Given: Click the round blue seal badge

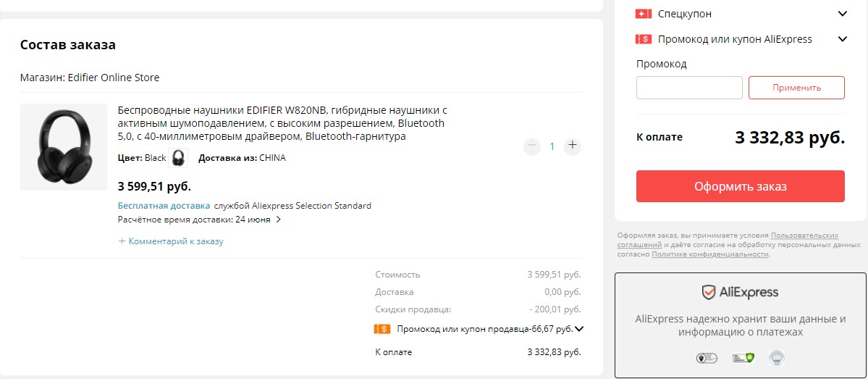Looking at the screenshot, I should (777, 358).
